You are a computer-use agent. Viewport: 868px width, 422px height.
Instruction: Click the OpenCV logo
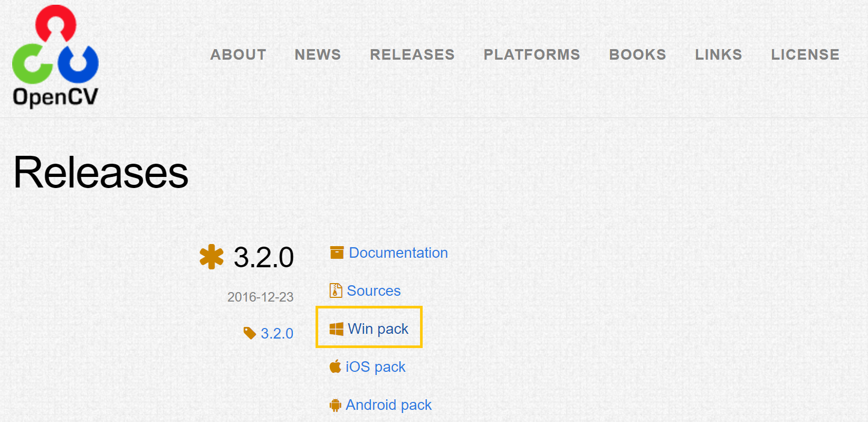(x=55, y=55)
